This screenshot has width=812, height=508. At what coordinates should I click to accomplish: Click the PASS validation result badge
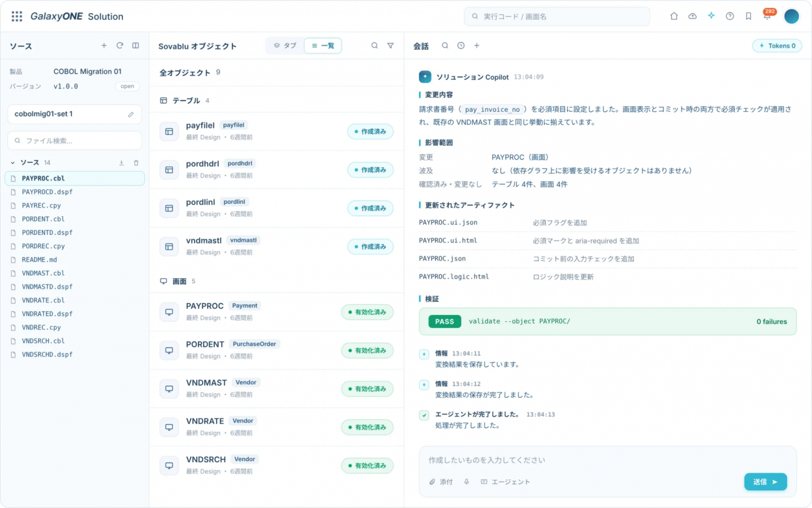click(445, 321)
